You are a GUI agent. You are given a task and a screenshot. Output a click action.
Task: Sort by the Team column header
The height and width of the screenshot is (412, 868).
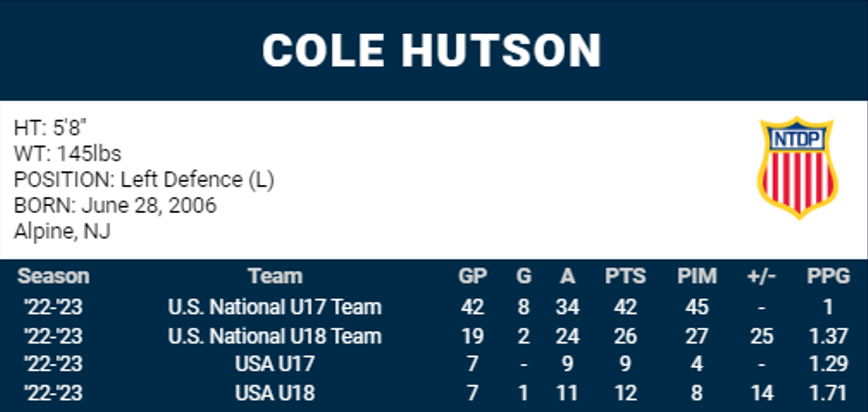pos(275,276)
